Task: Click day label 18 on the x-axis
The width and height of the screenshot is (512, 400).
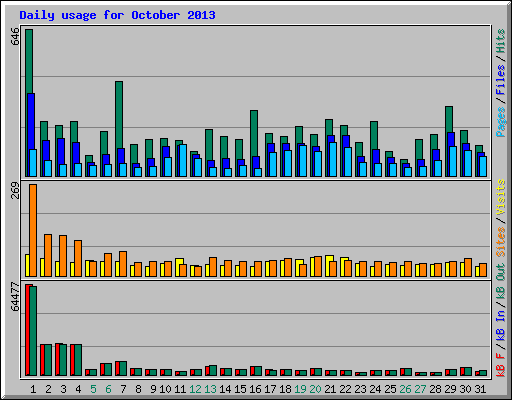Action: (x=285, y=389)
